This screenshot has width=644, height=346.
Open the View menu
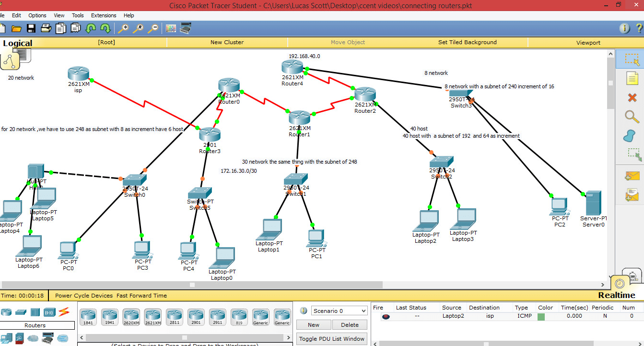pos(59,15)
